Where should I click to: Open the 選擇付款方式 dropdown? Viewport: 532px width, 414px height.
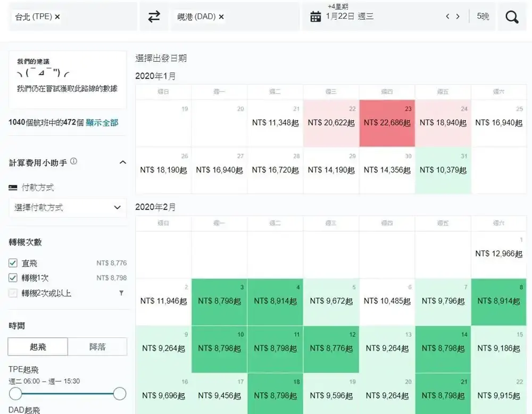tap(67, 208)
